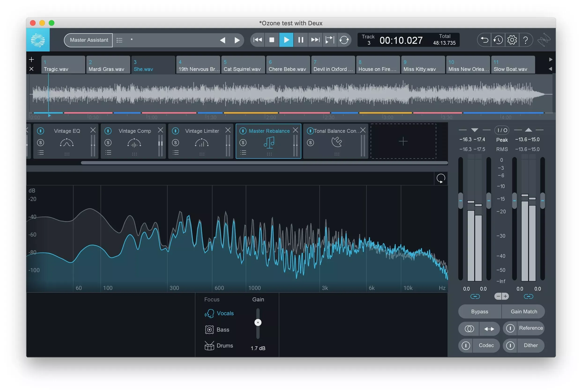Toggle Vintage Comp module power
This screenshot has height=392, width=582.
coord(108,131)
